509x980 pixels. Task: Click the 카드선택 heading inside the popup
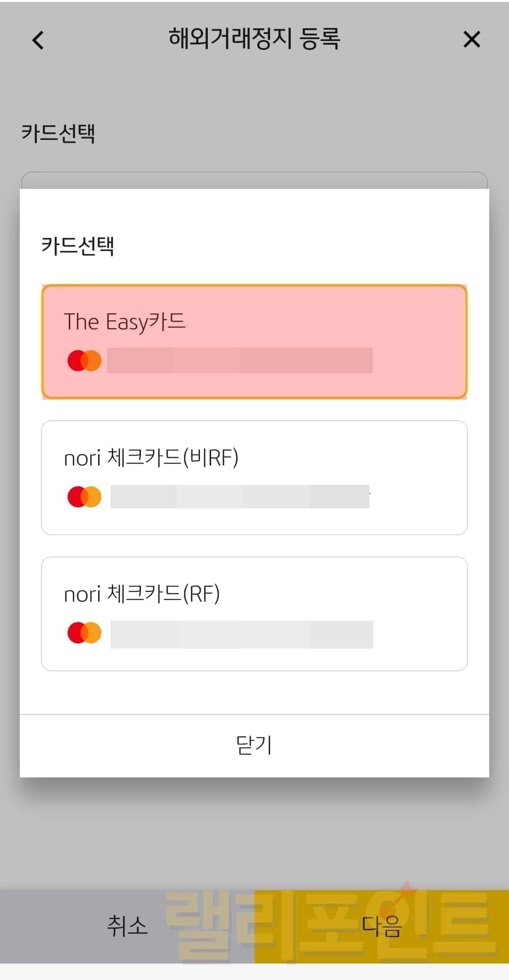pos(78,245)
